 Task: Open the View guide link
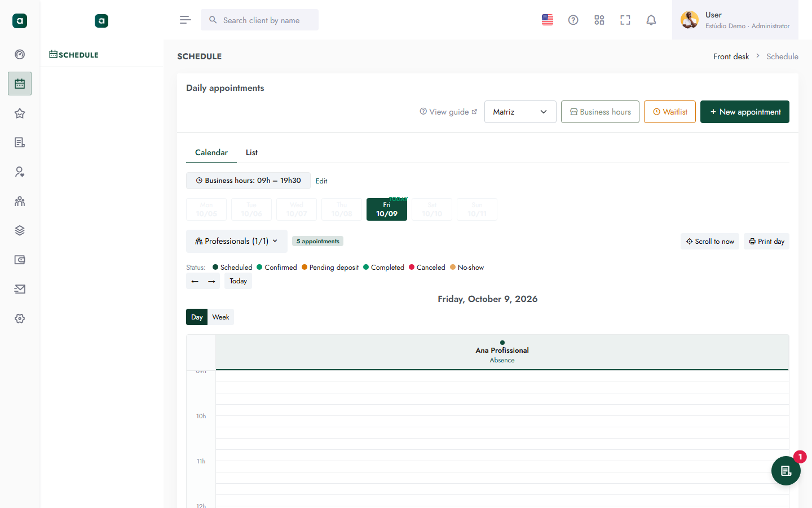pyautogui.click(x=448, y=112)
